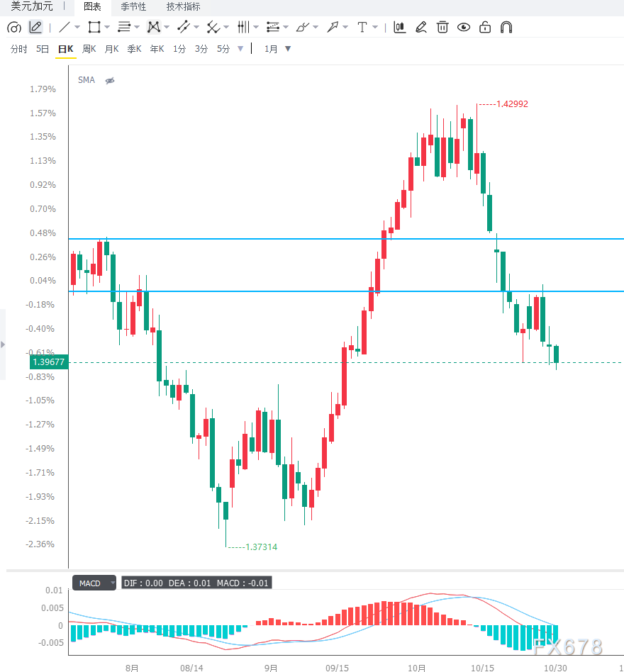
Task: Expand more minute intervals dropdown after 5分
Action: click(x=240, y=49)
